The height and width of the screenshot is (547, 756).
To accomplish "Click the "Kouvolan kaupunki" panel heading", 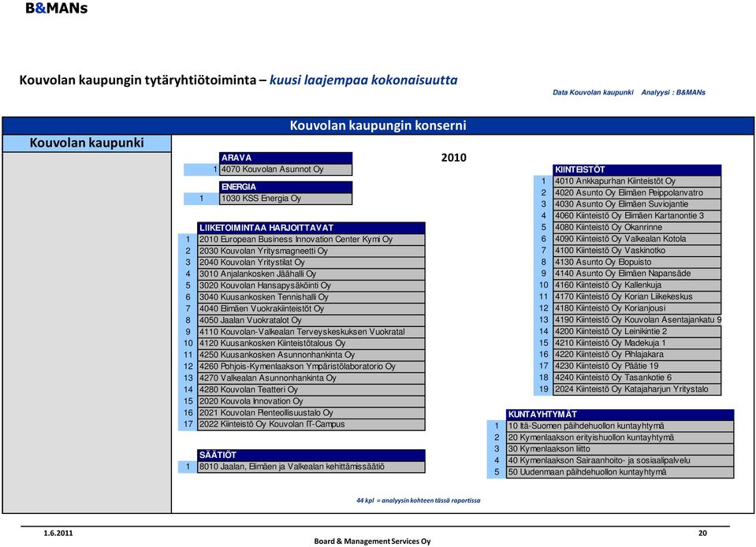I will point(87,143).
